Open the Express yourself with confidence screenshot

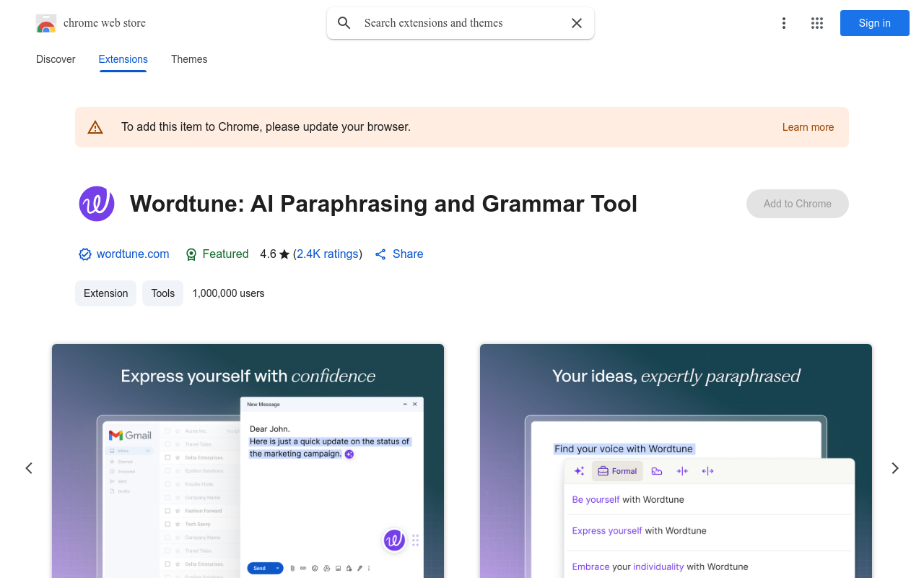[248, 461]
